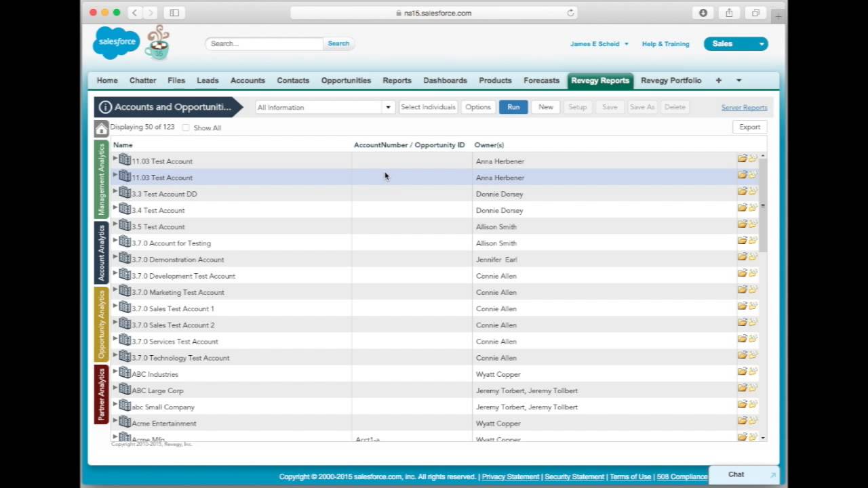Click the light folder icon in the Acme Entertainment row
The height and width of the screenshot is (488, 868).
[x=752, y=420]
